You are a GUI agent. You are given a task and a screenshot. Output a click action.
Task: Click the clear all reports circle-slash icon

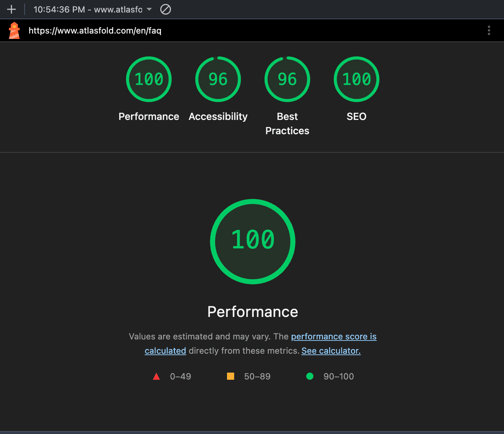tap(165, 9)
